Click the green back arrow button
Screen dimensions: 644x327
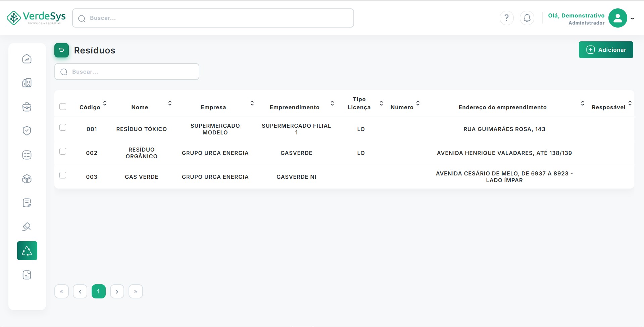(x=61, y=50)
